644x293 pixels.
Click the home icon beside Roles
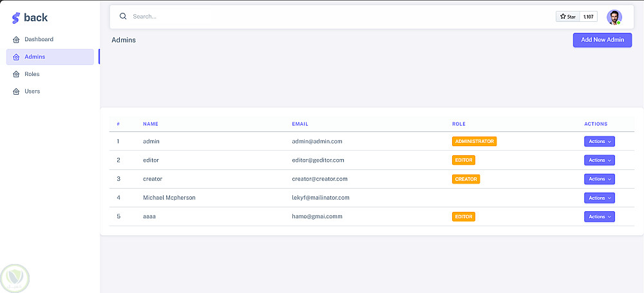tap(16, 75)
